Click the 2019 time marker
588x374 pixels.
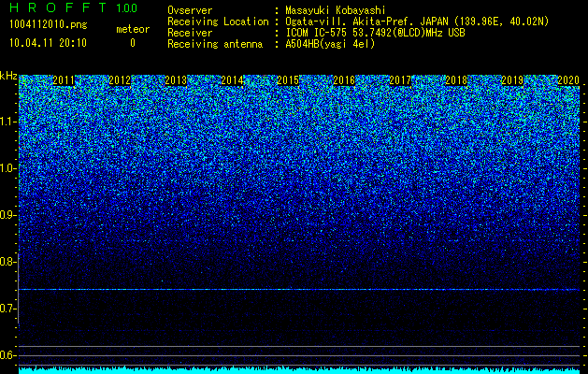coord(512,80)
